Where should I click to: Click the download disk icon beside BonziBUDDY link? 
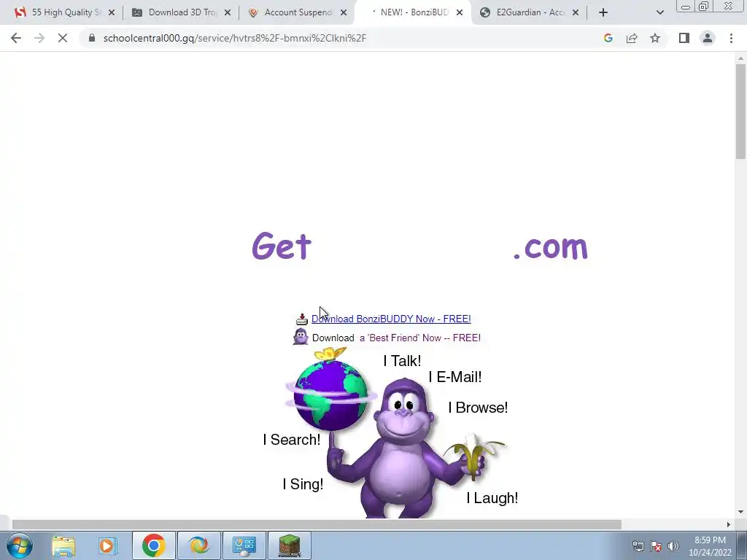[302, 319]
